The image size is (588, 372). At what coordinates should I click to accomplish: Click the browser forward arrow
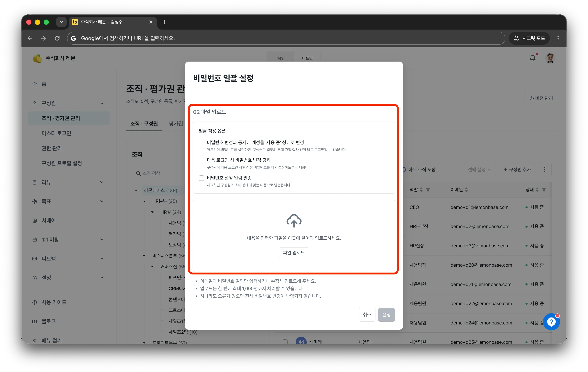43,38
